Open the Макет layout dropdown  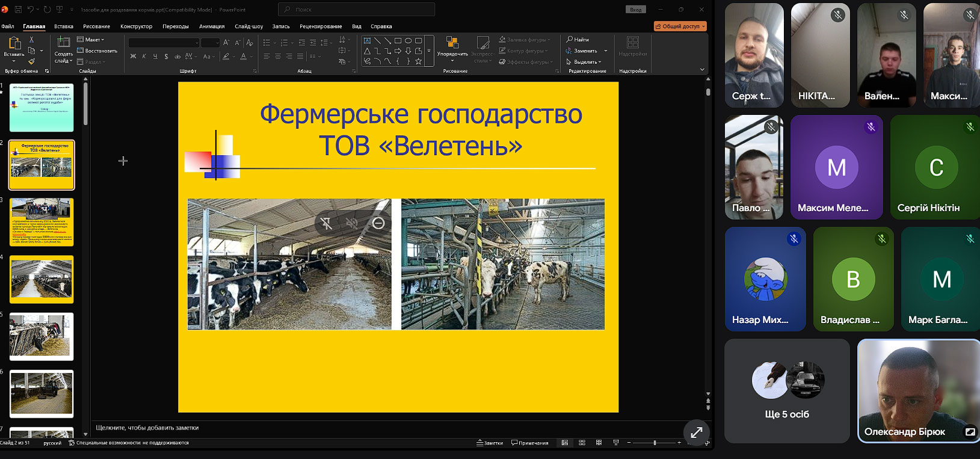(x=91, y=40)
